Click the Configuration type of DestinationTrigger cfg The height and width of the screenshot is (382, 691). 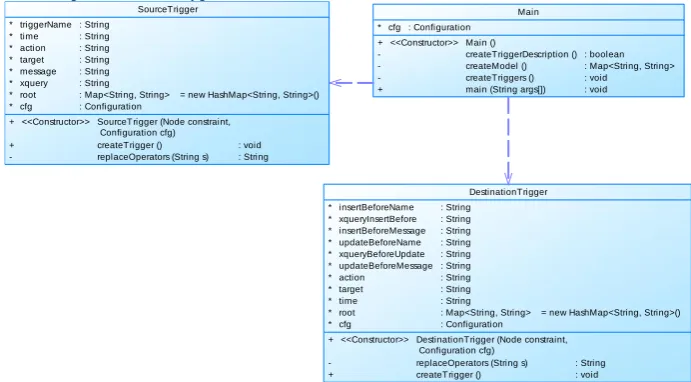coord(474,324)
